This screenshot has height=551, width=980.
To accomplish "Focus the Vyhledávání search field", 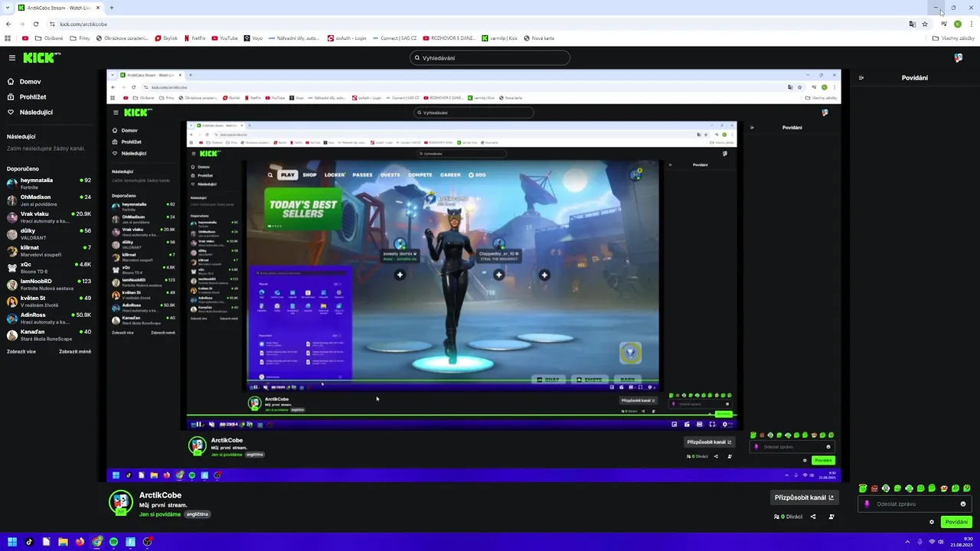I will click(x=490, y=57).
